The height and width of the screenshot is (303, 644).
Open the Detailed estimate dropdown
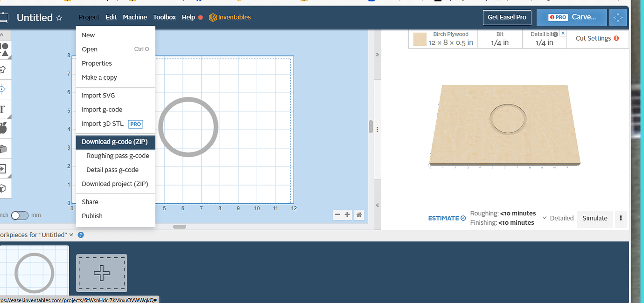pos(558,218)
